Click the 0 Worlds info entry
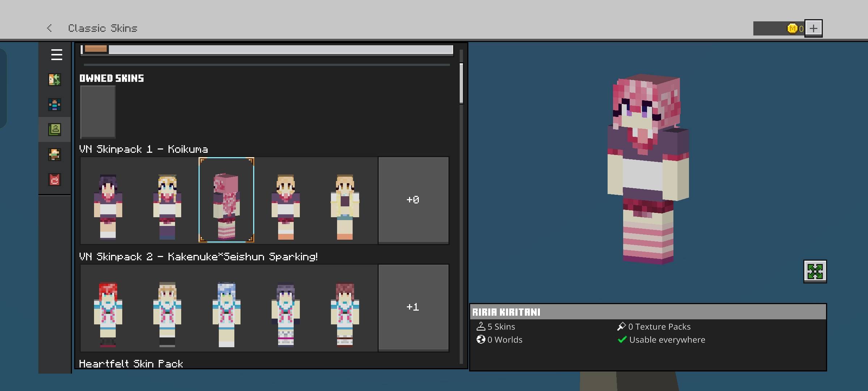The height and width of the screenshot is (391, 868). (499, 340)
